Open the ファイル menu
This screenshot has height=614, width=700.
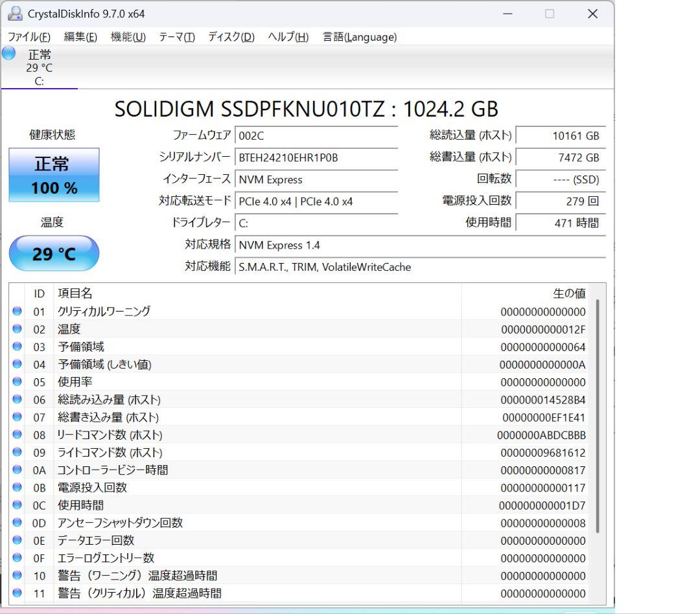pyautogui.click(x=29, y=37)
